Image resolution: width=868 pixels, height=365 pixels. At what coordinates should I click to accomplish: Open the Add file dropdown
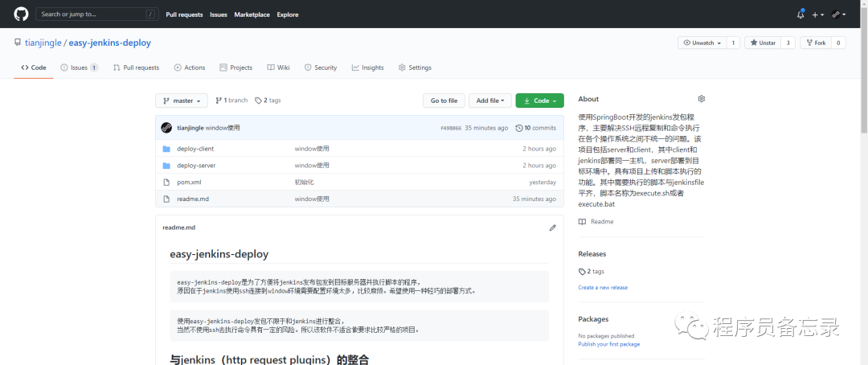[490, 100]
